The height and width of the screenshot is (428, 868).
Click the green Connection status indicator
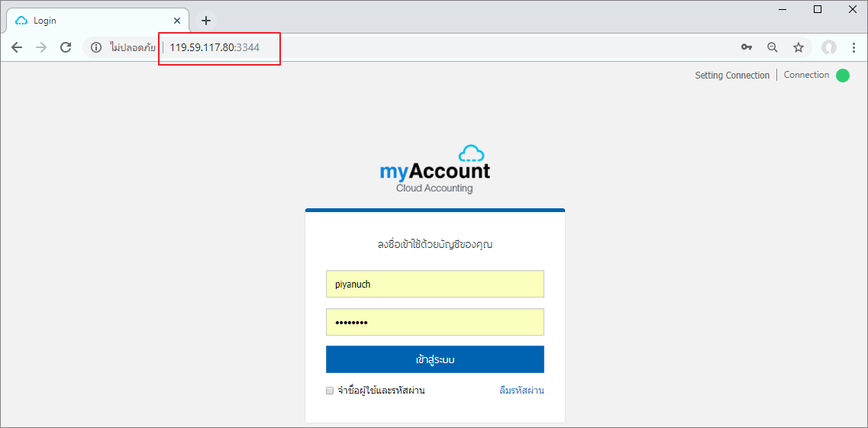(843, 76)
